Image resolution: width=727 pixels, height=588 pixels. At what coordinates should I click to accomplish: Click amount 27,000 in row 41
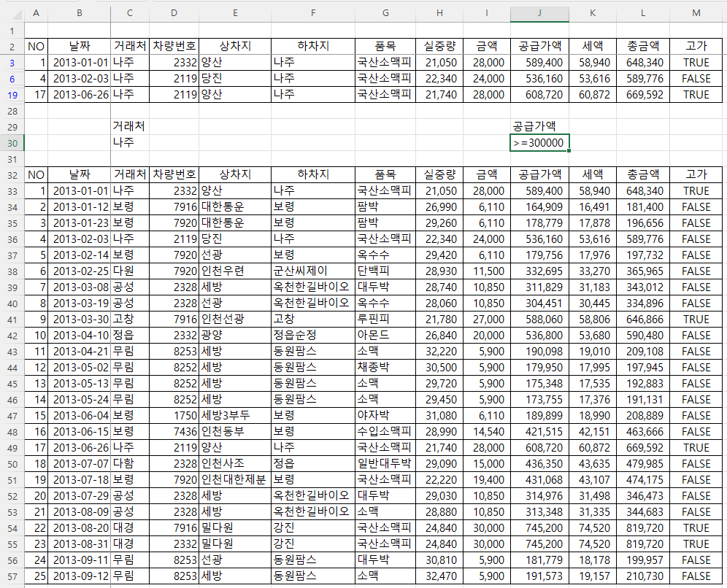486,320
